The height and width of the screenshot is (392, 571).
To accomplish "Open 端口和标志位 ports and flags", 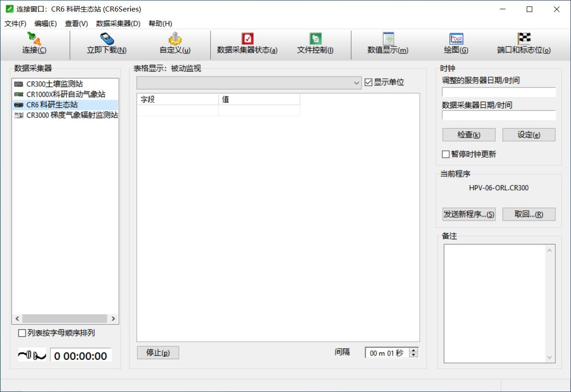I will 524,39.
